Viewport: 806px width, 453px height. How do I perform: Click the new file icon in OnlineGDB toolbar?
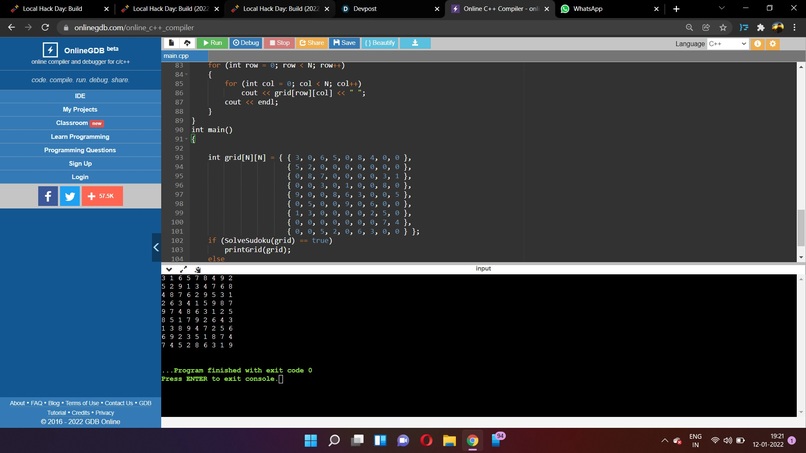(171, 43)
